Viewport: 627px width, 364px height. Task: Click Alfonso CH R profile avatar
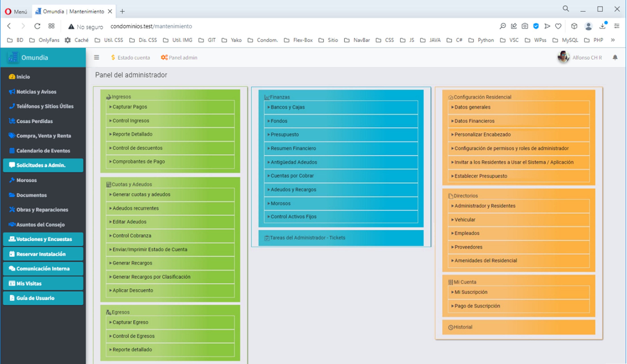(563, 57)
